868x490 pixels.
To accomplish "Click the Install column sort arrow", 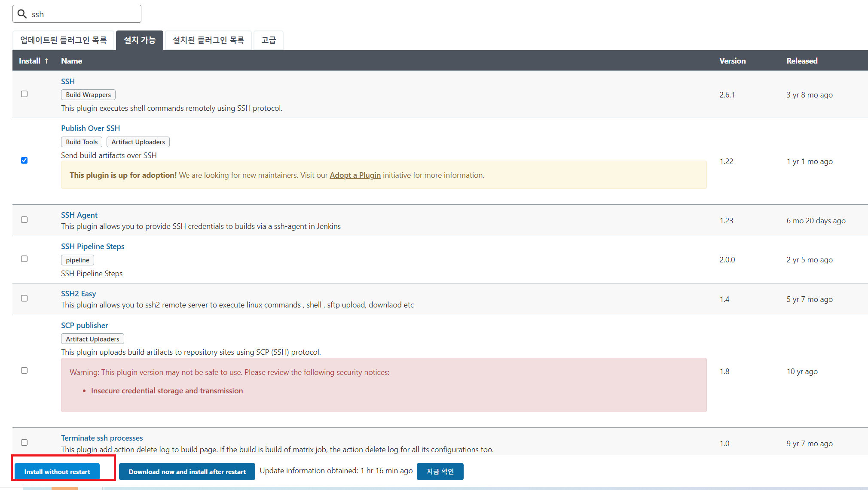I will click(46, 61).
